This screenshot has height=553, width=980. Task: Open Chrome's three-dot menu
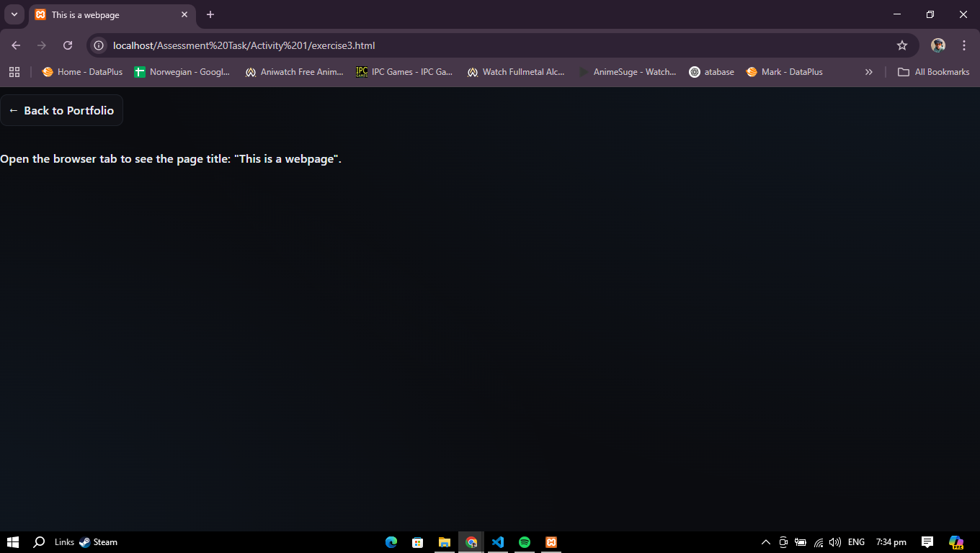963,45
